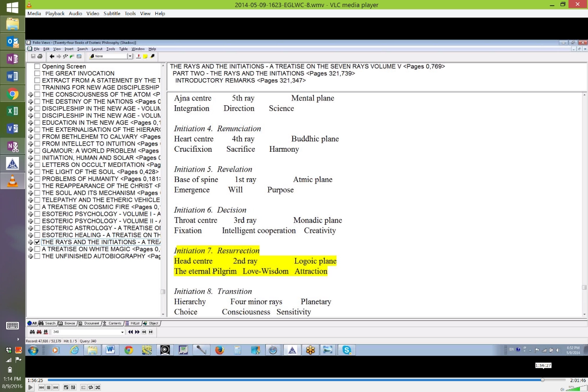The image size is (588, 392).
Task: Go to next hit double-right arrow
Action: pos(137,332)
